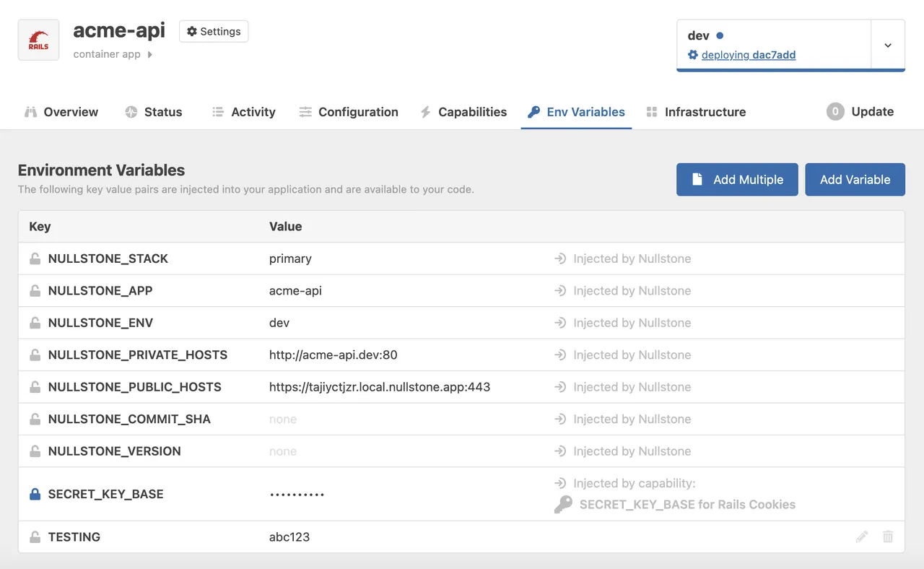Switch to the Activity tab
Screen dimensions: 924x569
click(x=243, y=112)
